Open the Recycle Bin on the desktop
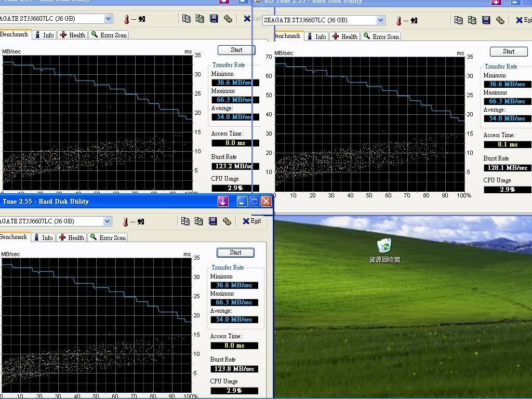Viewport: 532px width, 399px height. 384,250
